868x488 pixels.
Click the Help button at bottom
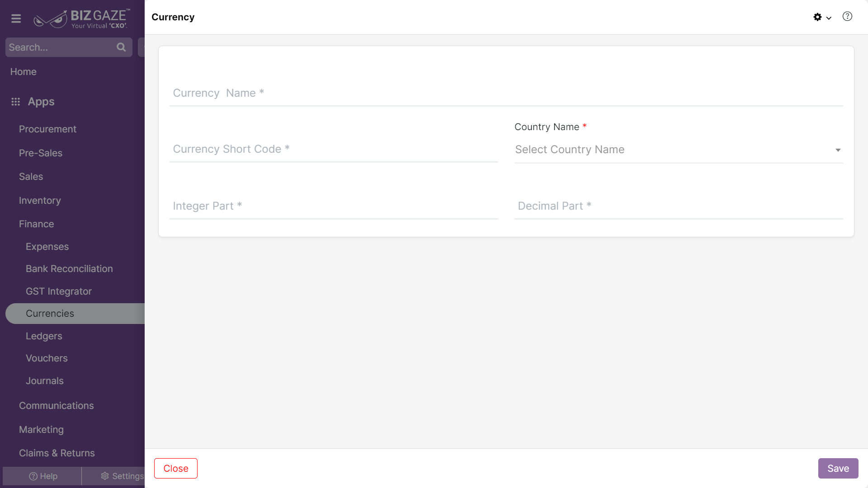(x=42, y=476)
